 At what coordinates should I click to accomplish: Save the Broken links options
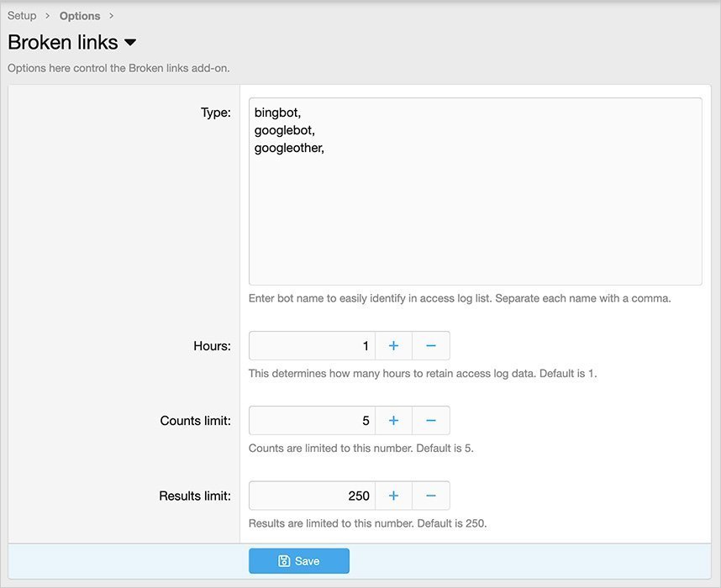[298, 561]
